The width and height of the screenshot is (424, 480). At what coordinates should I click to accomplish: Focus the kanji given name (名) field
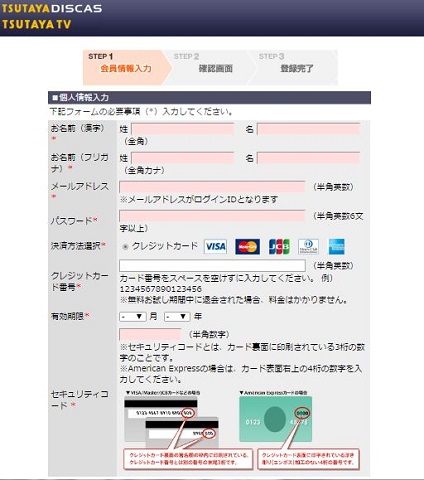coord(309,129)
